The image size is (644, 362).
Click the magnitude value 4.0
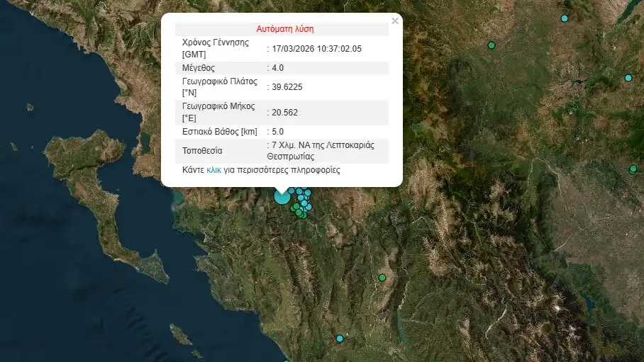tap(277, 68)
